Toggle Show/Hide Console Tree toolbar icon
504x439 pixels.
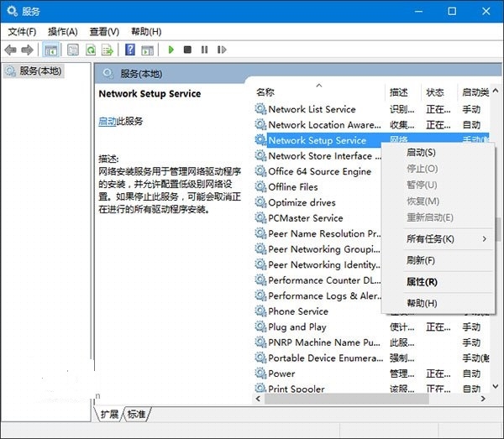pyautogui.click(x=50, y=50)
